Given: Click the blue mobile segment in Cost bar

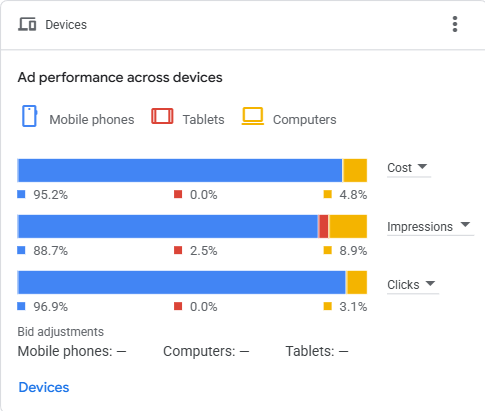Looking at the screenshot, I should click(180, 170).
